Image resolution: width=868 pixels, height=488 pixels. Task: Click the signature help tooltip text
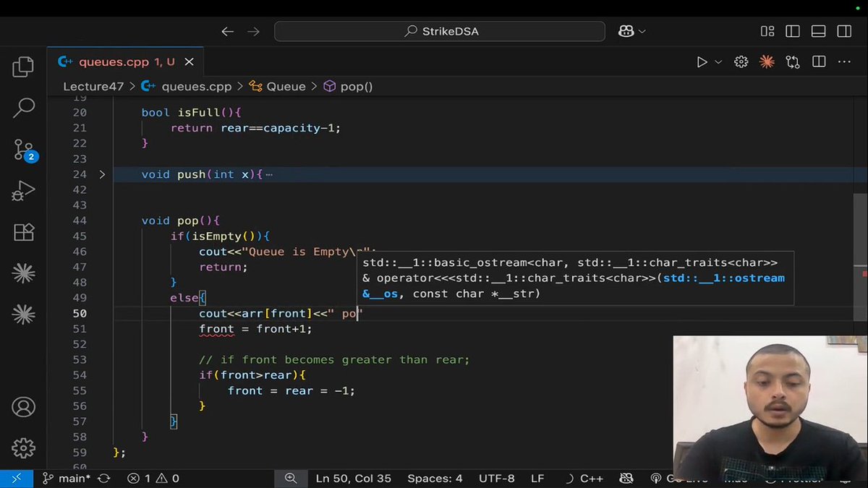[x=574, y=278]
